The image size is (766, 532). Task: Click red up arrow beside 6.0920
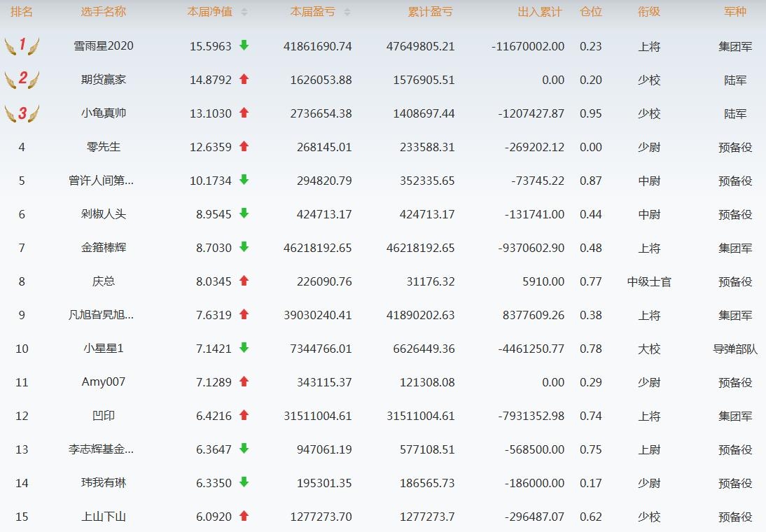244,516
